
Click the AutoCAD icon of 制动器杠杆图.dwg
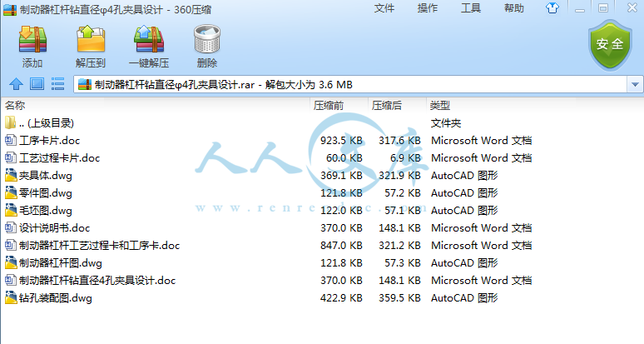(x=10, y=262)
